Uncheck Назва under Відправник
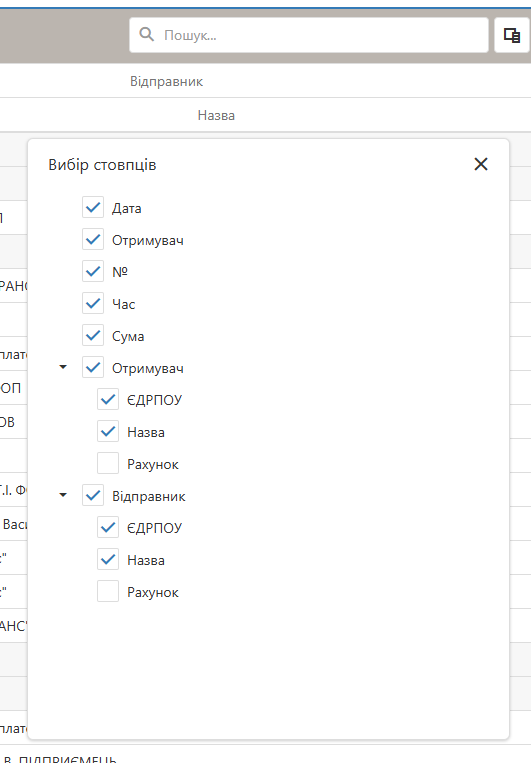531x763 pixels. coord(108,560)
